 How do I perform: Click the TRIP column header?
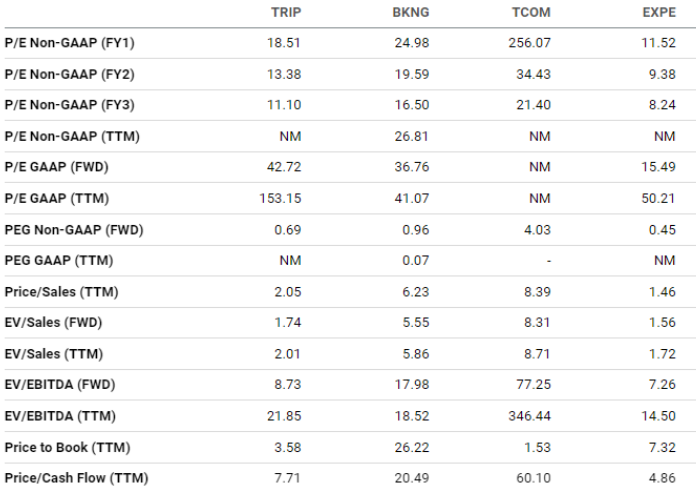tap(286, 12)
